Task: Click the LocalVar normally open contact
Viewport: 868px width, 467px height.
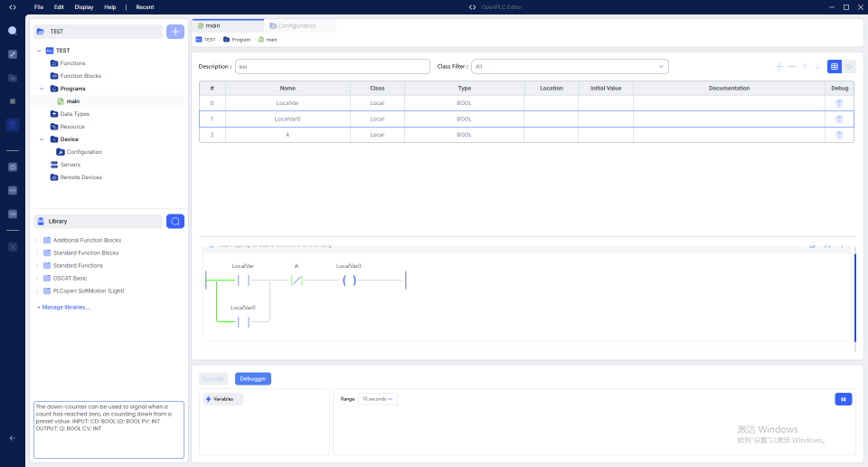Action: click(243, 281)
